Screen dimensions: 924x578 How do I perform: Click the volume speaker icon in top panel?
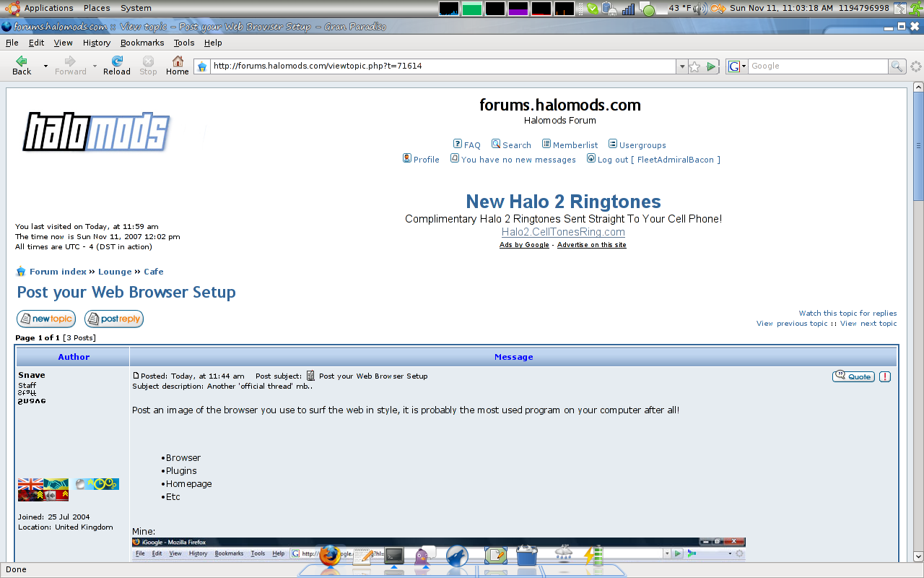tap(699, 9)
